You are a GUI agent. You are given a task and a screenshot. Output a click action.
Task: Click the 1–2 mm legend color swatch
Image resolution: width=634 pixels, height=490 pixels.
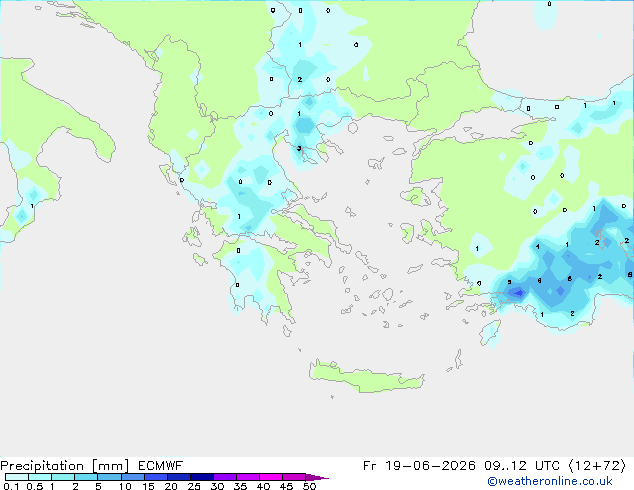click(x=63, y=477)
